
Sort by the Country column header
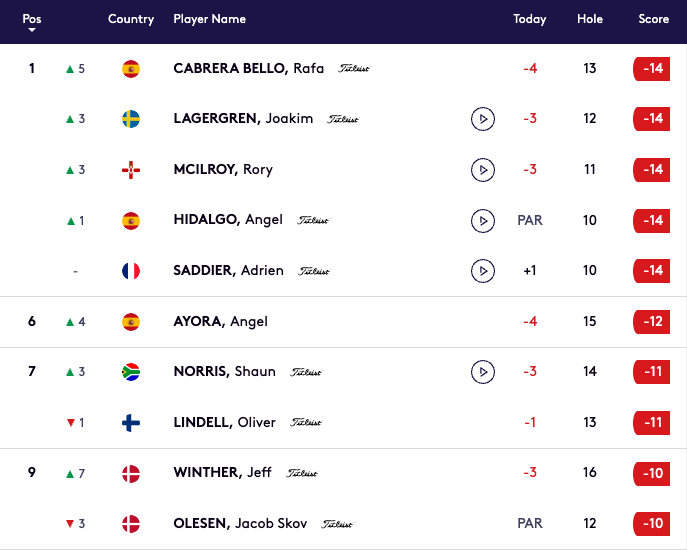131,19
